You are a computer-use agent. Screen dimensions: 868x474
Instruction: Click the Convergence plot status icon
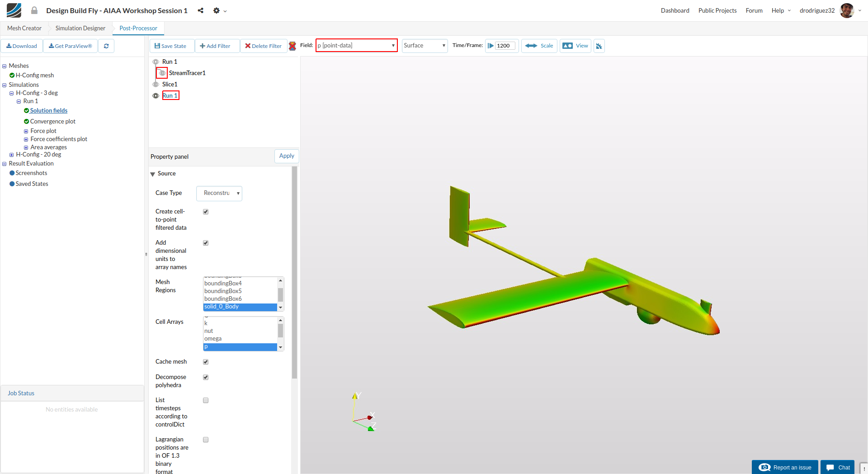click(26, 121)
